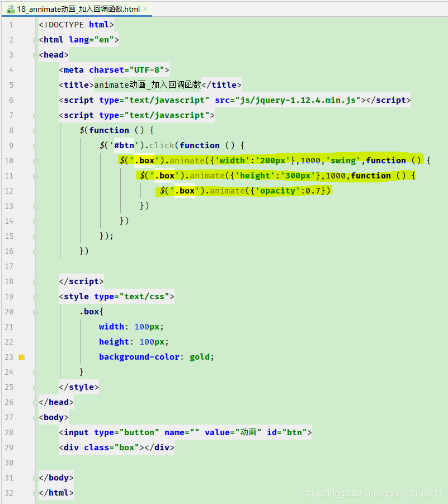This screenshot has width=448, height=504.
Task: Click line number 30 in the gutter
Action: click(x=9, y=463)
